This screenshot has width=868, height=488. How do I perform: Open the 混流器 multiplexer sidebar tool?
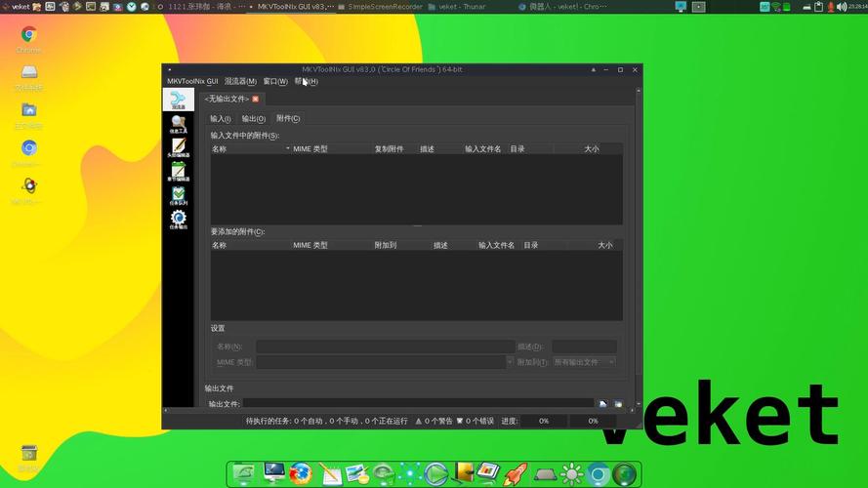pos(179,100)
